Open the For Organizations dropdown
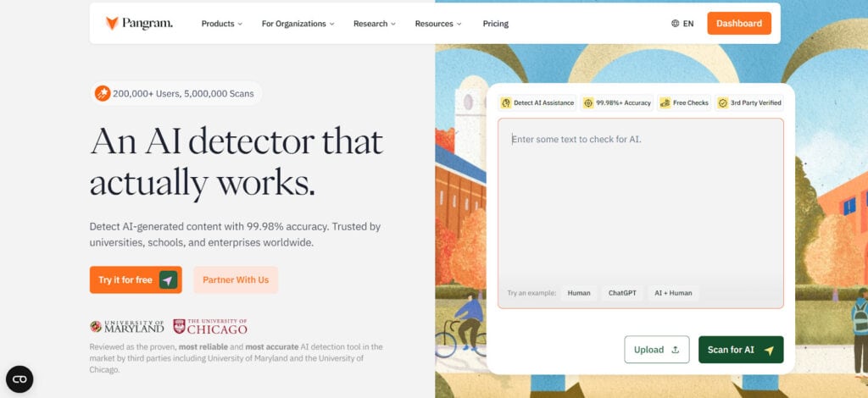The width and height of the screenshot is (868, 398). [298, 24]
